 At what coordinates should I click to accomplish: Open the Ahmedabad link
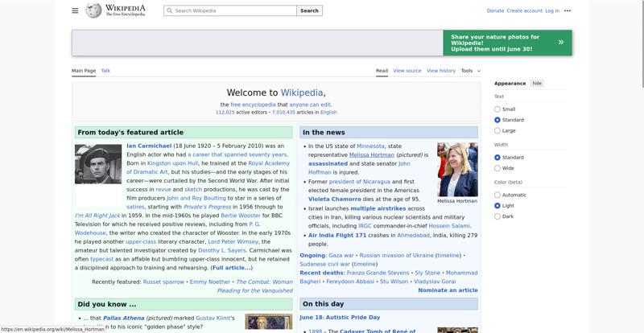(413, 236)
